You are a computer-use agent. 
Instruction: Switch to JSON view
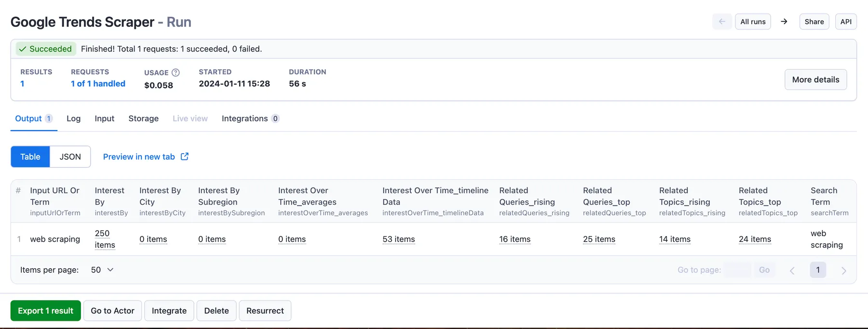tap(70, 157)
